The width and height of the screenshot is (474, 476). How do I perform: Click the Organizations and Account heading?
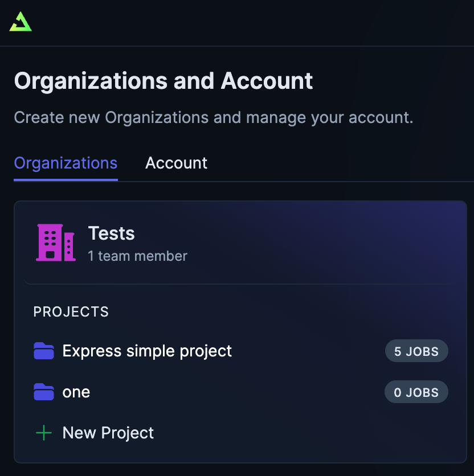coord(164,81)
